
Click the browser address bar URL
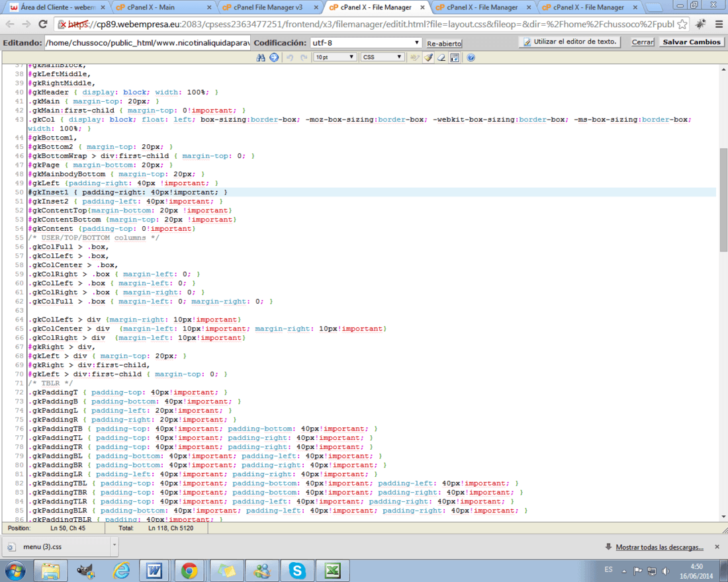pos(371,24)
